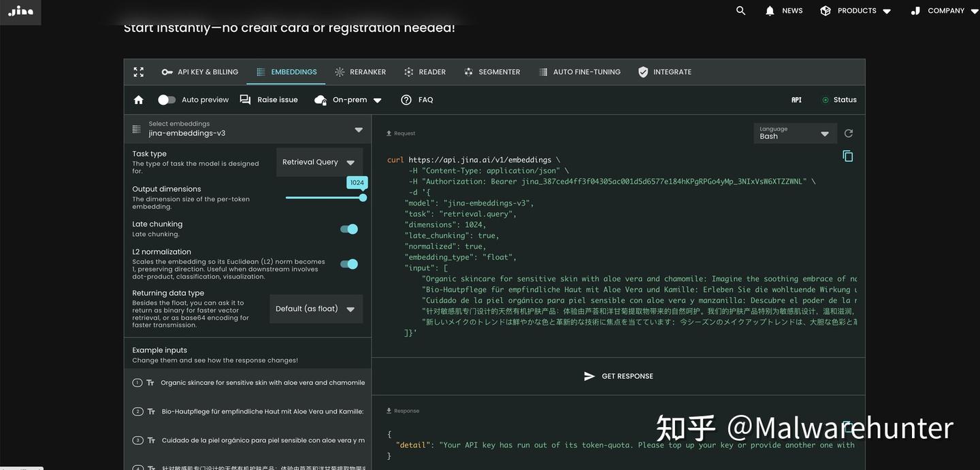Expand the PRODUCTS menu
The image size is (980, 470).
(855, 11)
